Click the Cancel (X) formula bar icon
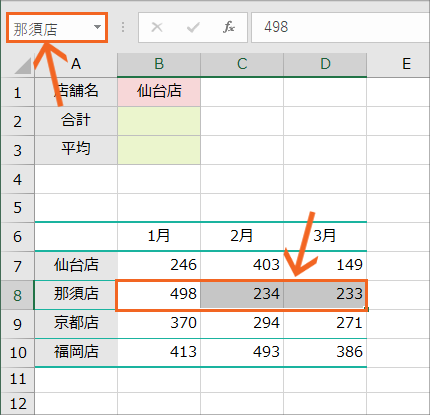This screenshot has width=430, height=415. pyautogui.click(x=157, y=27)
